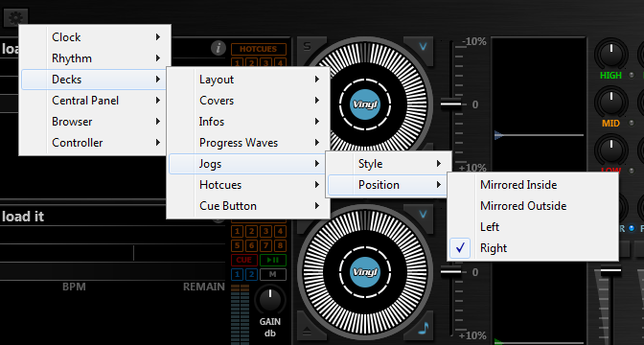Toggle the upper deck Vinyl mode badge

coord(365,104)
